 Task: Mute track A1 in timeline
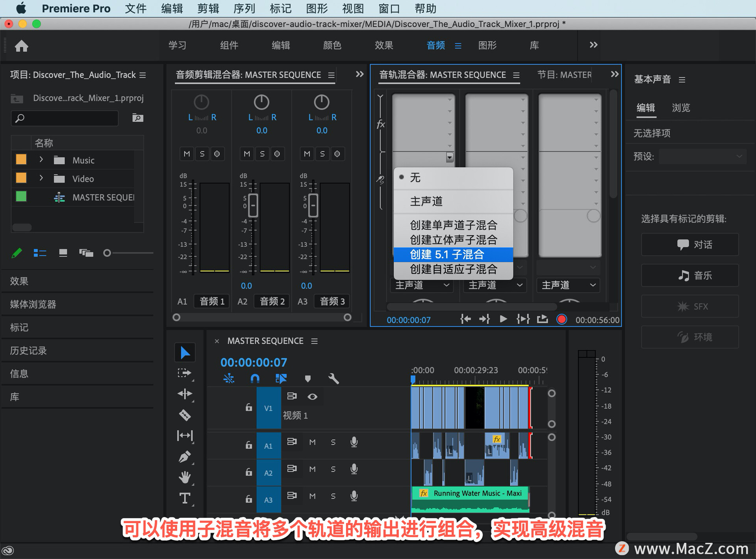(x=312, y=442)
